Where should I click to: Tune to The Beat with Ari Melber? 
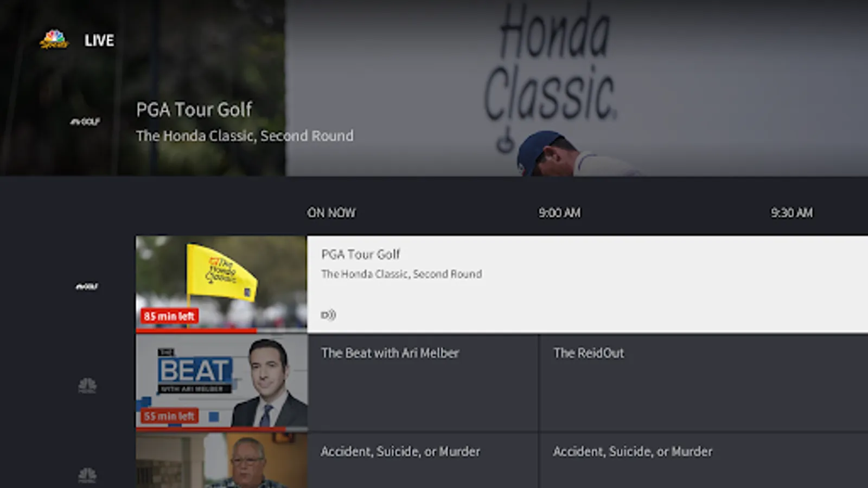[423, 383]
